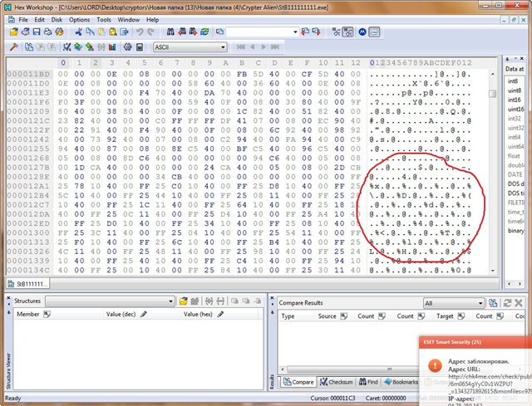The width and height of the screenshot is (532, 406).
Task: Click offset row 00001300 in hex view
Action: point(29,232)
